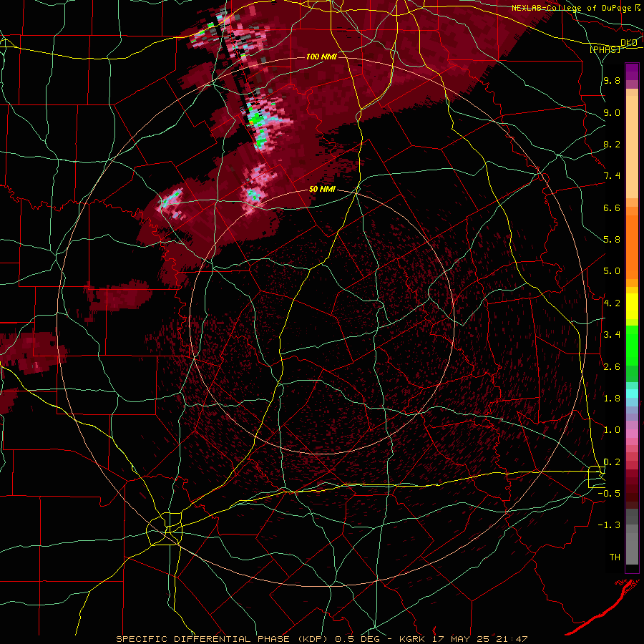This screenshot has height=644, width=644.
Task: Click the 9.8 value on the color scale
Action: tap(612, 80)
